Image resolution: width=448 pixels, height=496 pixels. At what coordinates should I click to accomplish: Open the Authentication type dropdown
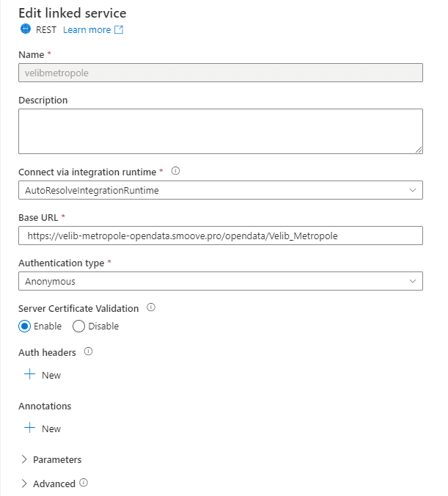[x=220, y=281]
